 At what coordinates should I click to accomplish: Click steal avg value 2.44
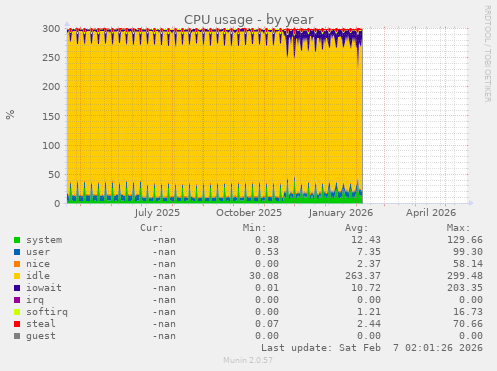369,324
